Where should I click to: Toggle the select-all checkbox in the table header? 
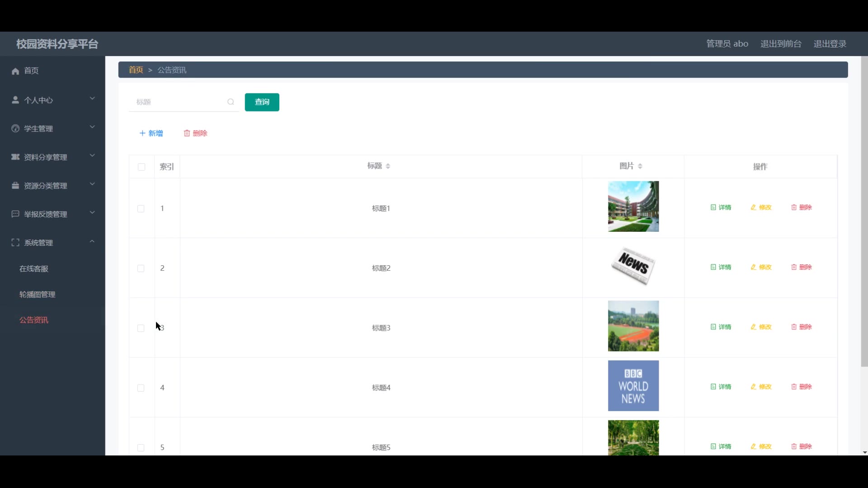(x=142, y=167)
